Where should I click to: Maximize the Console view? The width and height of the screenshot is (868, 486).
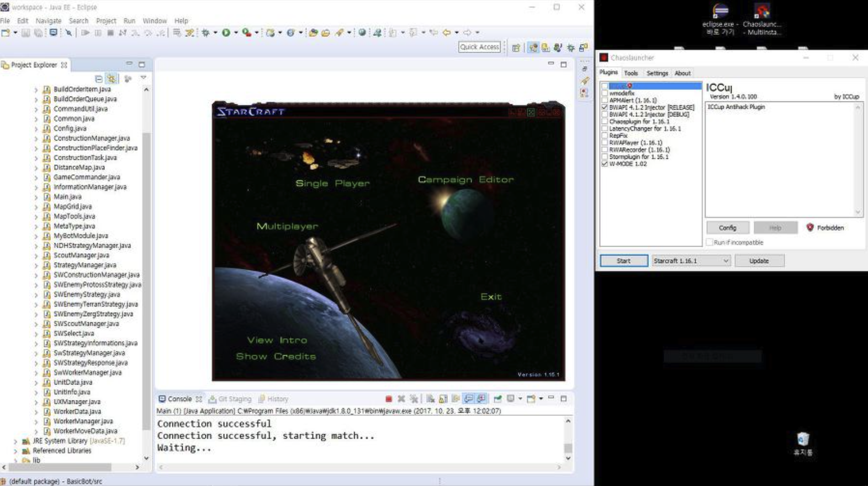point(564,398)
